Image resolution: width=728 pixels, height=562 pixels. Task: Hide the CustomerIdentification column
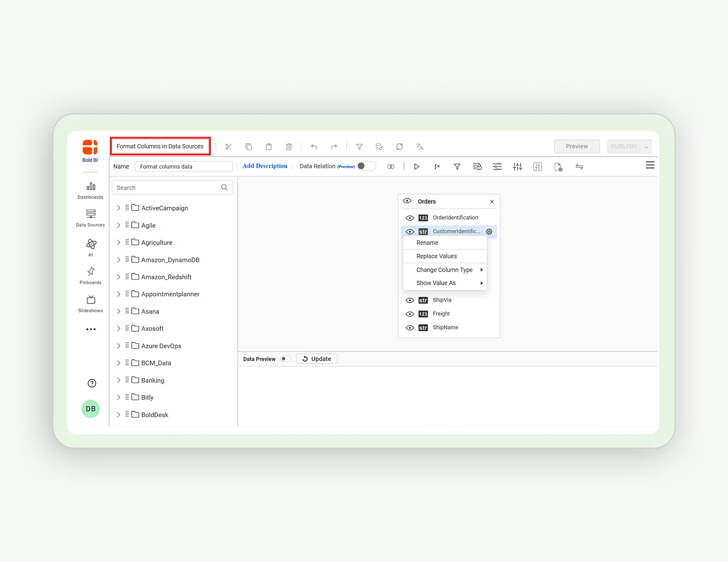(410, 232)
